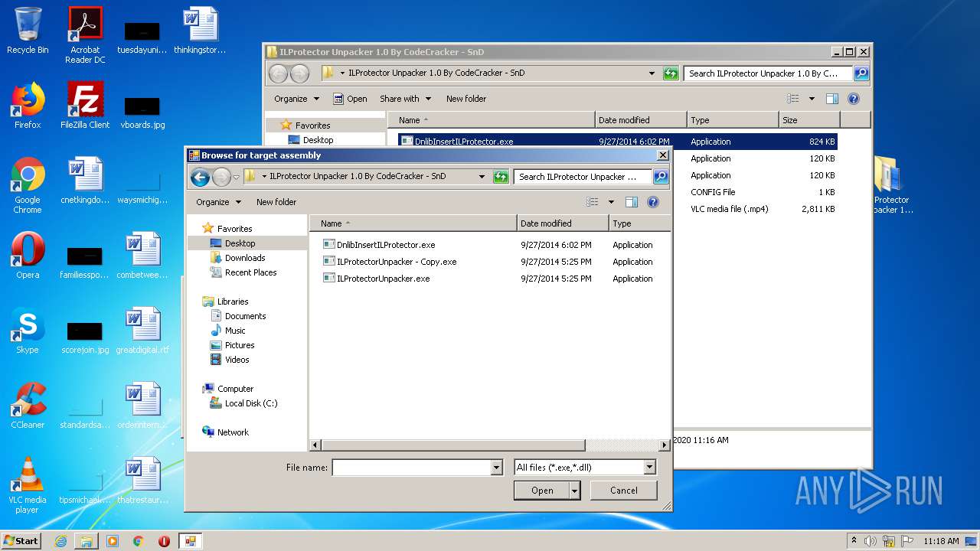Open Windows Explorer from taskbar
980x551 pixels.
click(87, 541)
